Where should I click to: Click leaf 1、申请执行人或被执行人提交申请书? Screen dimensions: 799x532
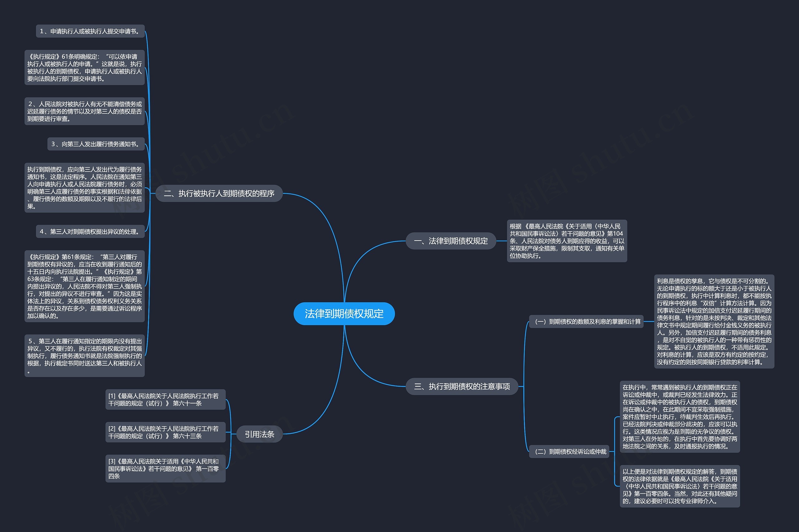coord(90,31)
